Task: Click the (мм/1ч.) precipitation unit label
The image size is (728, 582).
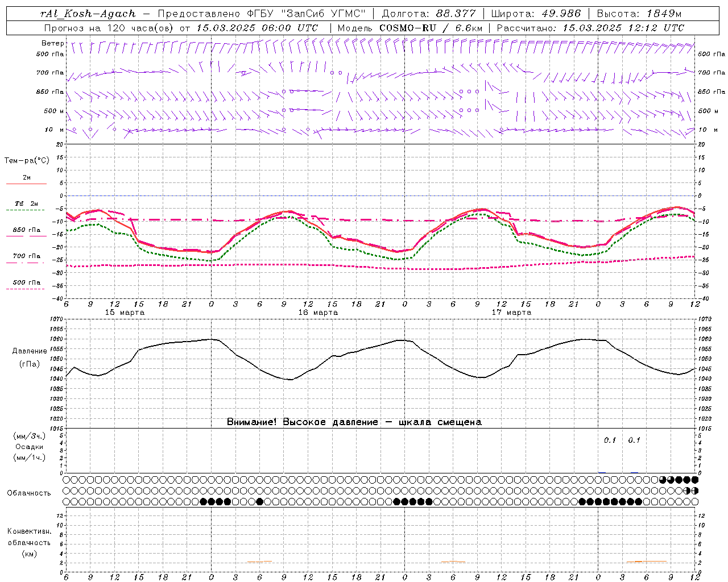Action: pyautogui.click(x=30, y=458)
